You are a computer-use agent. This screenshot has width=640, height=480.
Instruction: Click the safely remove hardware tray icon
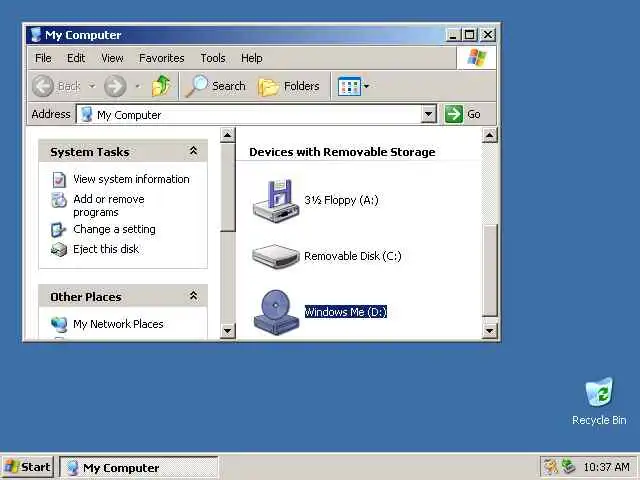coord(568,466)
